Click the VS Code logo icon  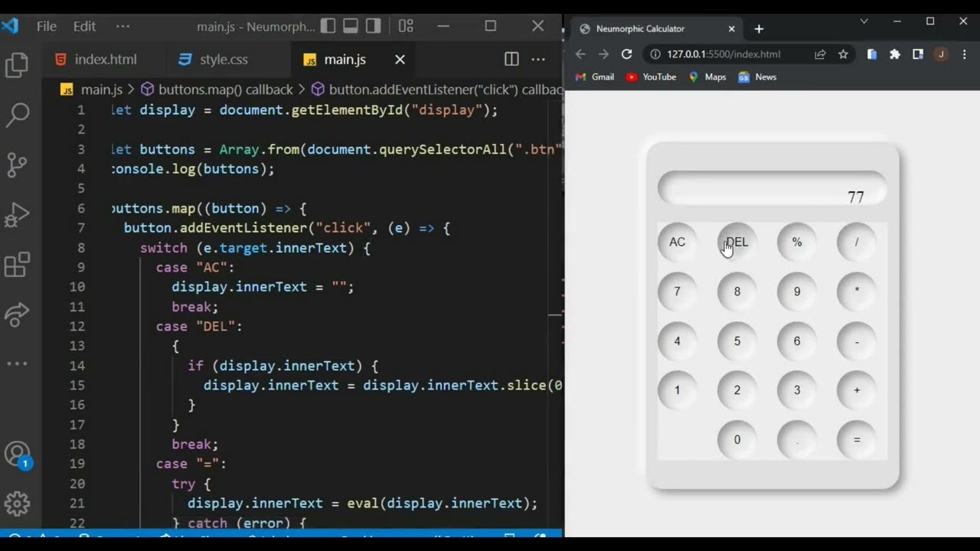[x=9, y=26]
